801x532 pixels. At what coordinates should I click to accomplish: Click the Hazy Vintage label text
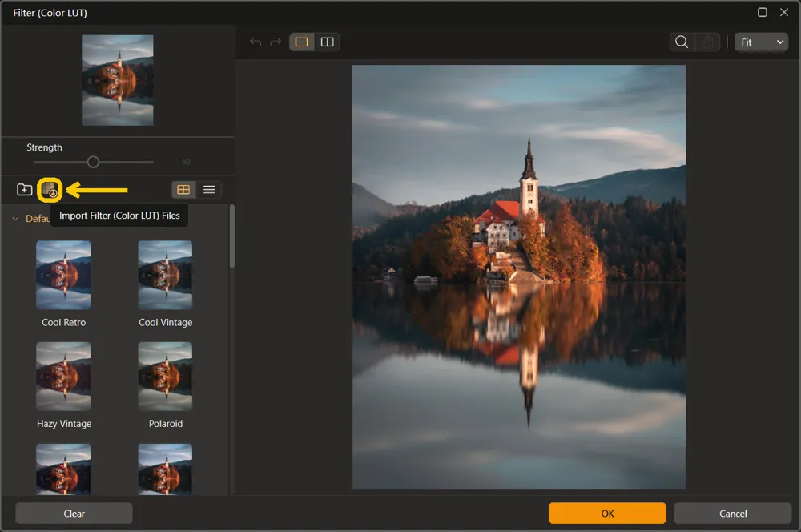coord(64,424)
